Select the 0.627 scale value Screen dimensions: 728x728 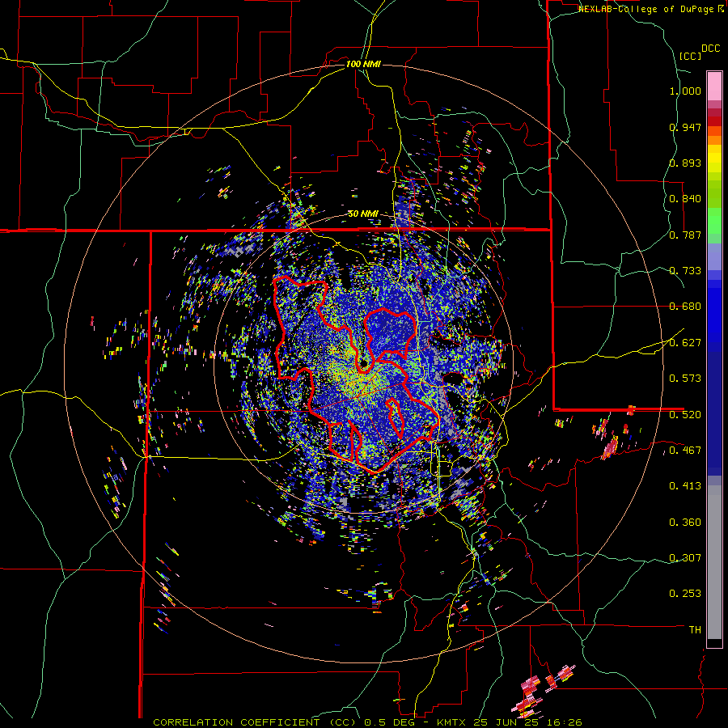(x=685, y=343)
